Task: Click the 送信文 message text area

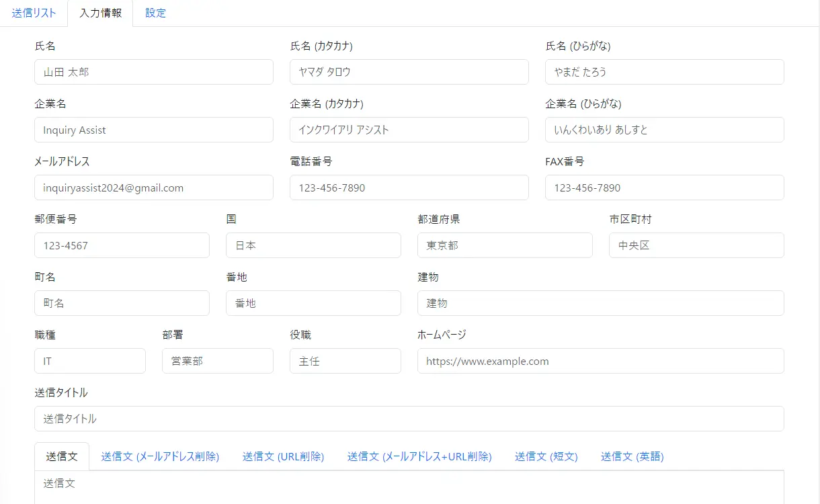Action: (x=409, y=484)
